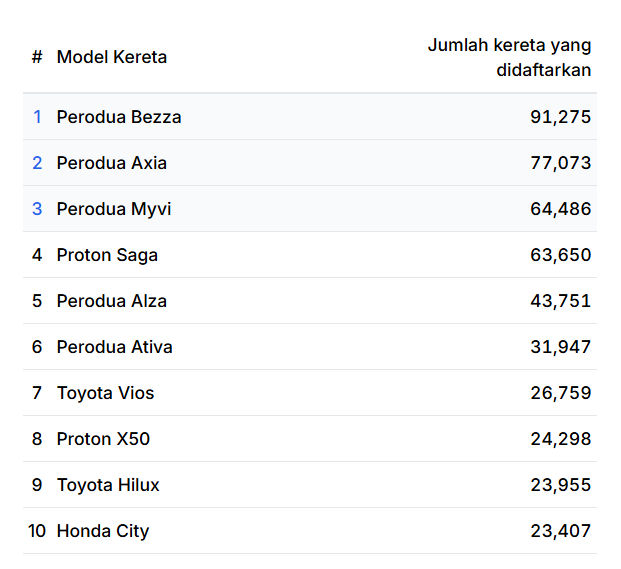Select the Proton X50 entry
621x569 pixels.
[103, 439]
